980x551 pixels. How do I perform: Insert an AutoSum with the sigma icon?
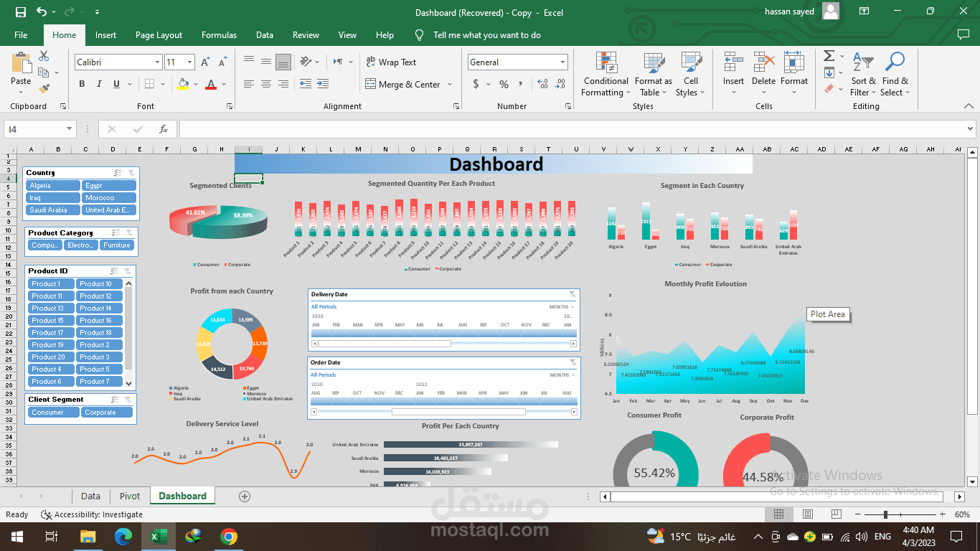coord(829,56)
